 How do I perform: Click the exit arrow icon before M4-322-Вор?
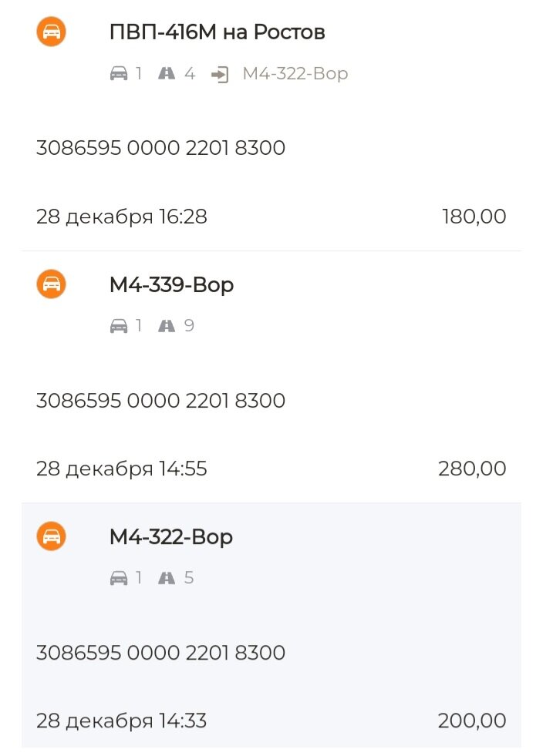(x=218, y=74)
